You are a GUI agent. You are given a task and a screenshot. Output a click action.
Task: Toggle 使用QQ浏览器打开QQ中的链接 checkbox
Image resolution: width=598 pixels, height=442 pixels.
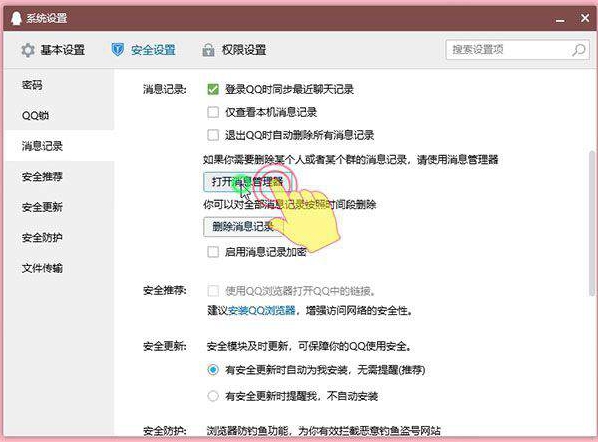(x=213, y=291)
